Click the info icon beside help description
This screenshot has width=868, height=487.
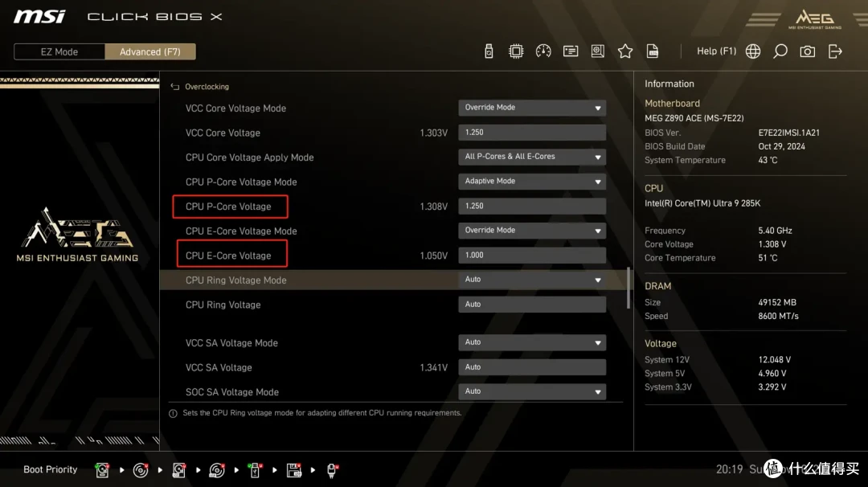coord(173,413)
